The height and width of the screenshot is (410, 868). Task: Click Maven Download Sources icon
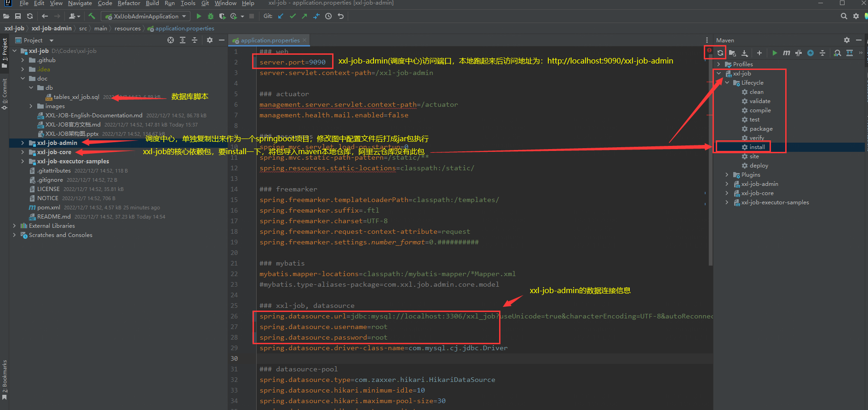click(x=745, y=53)
